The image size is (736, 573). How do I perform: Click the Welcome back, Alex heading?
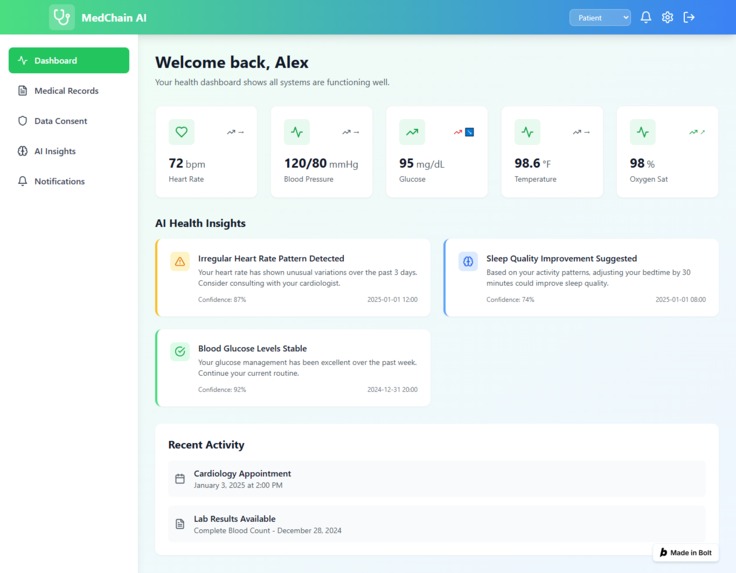[x=232, y=62]
